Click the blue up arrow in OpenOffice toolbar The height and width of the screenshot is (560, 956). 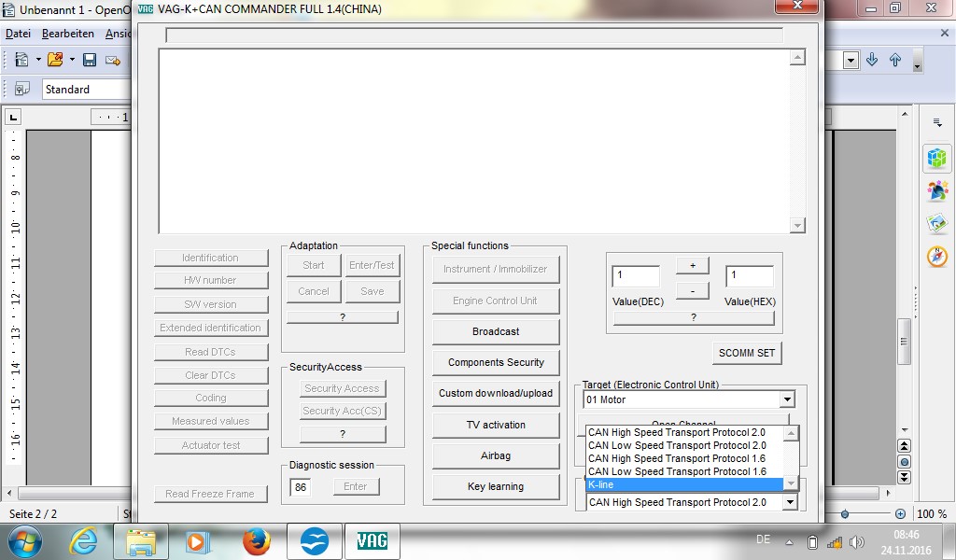895,60
